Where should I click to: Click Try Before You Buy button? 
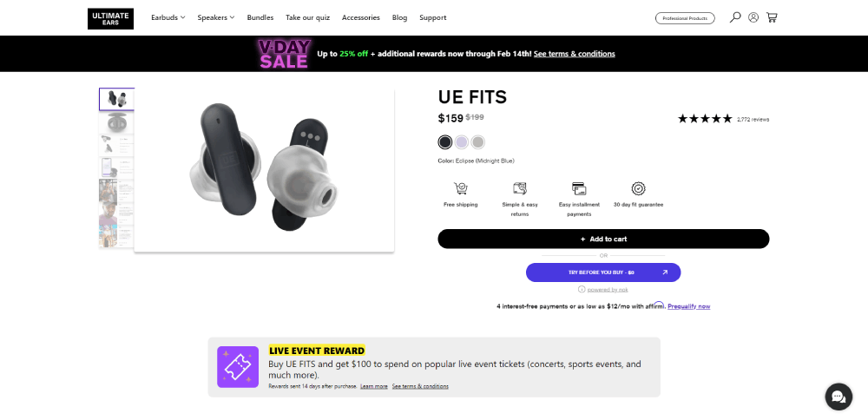603,272
